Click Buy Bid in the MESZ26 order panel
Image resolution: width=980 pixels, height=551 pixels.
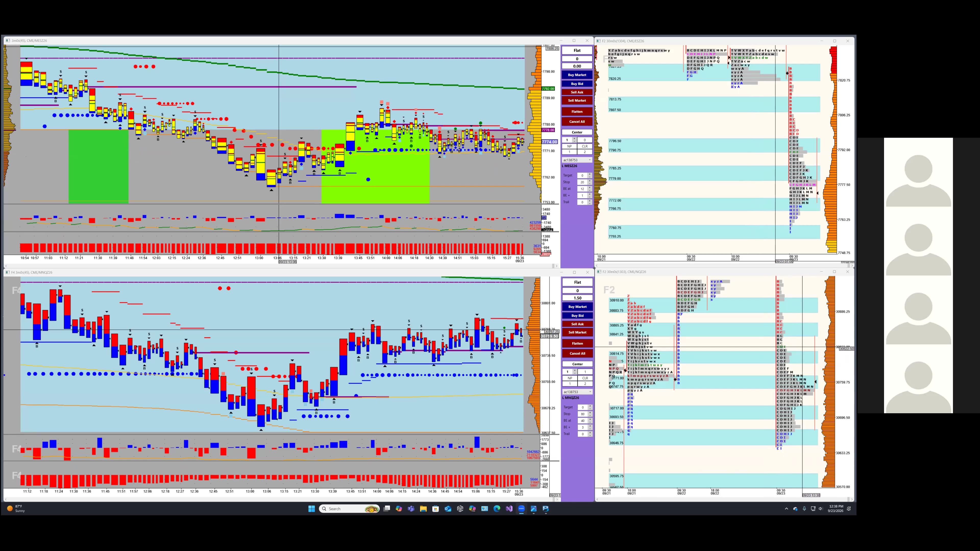point(577,84)
